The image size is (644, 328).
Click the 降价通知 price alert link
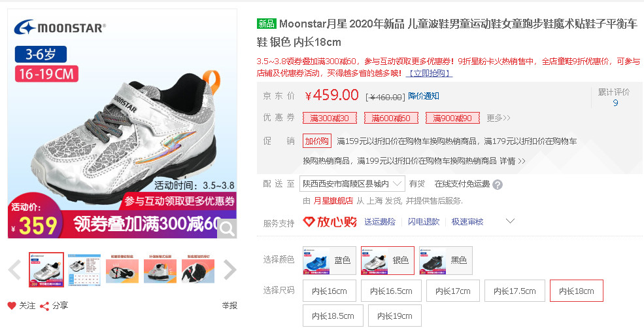click(424, 96)
